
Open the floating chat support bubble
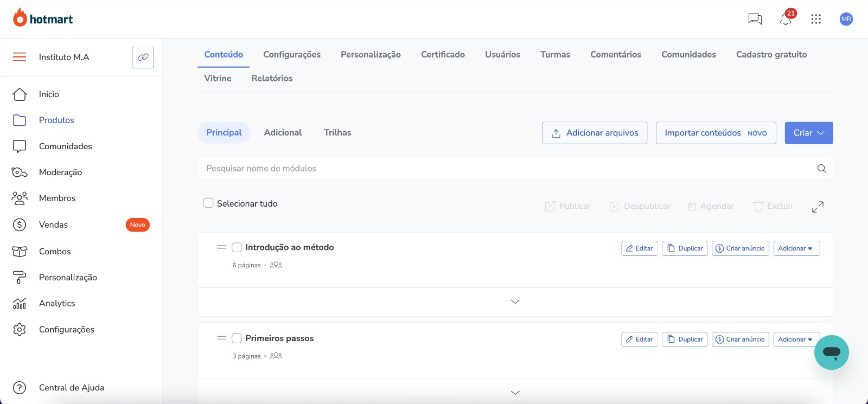click(831, 352)
